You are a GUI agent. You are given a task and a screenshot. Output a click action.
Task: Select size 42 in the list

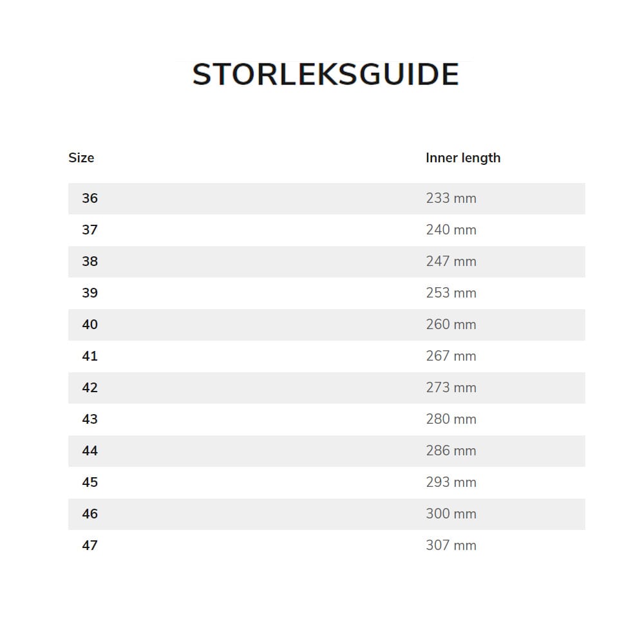coord(90,388)
